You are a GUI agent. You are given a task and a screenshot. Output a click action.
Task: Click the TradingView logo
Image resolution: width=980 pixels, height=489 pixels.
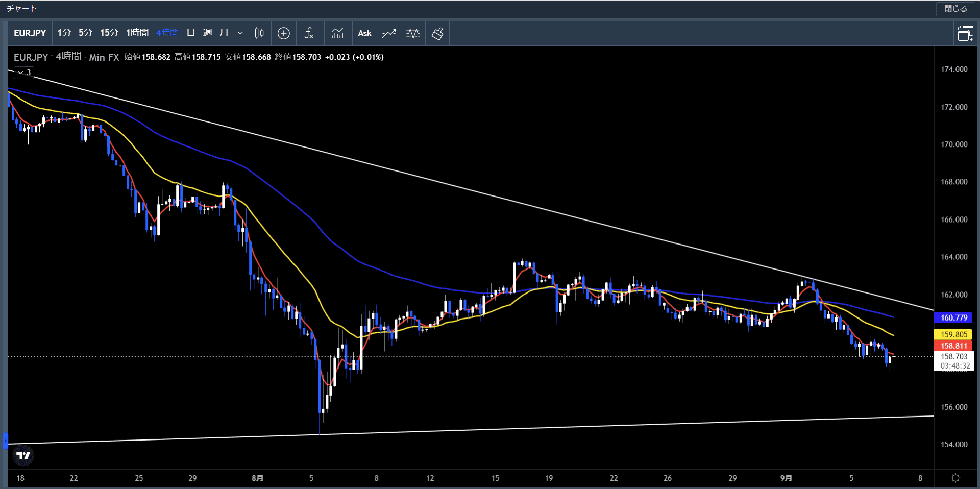23,455
